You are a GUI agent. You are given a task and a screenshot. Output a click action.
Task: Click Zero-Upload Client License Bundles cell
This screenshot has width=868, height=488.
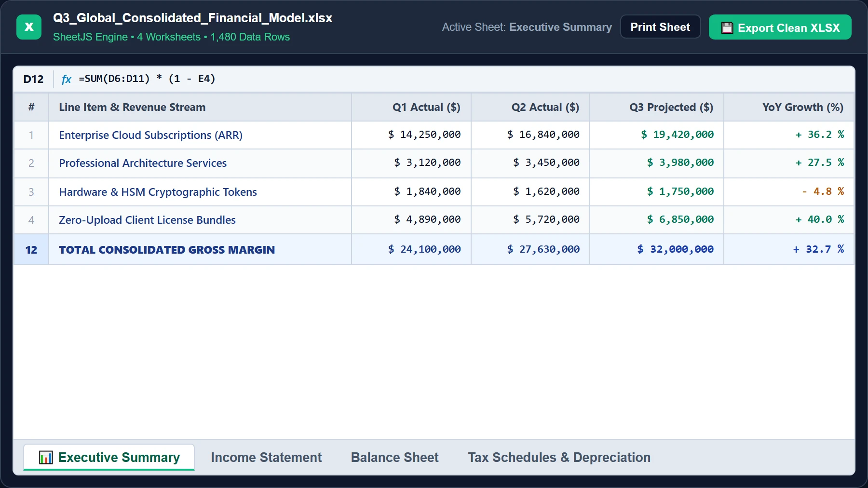[200, 220]
